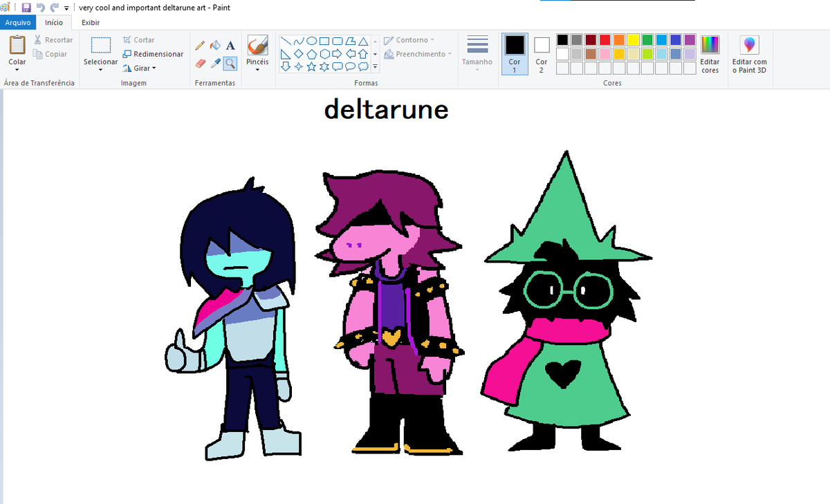Expand the shapes gallery more arrow
830x504 pixels.
(x=375, y=67)
